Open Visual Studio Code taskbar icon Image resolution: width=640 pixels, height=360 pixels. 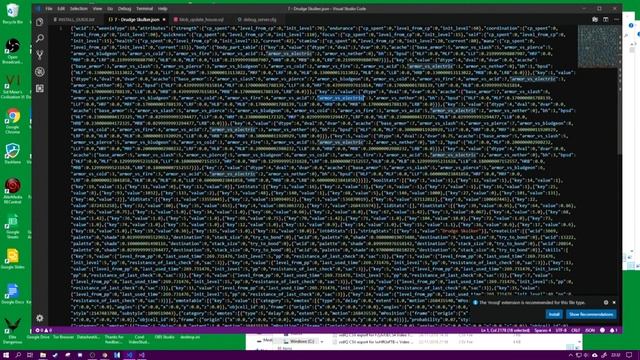(129, 355)
